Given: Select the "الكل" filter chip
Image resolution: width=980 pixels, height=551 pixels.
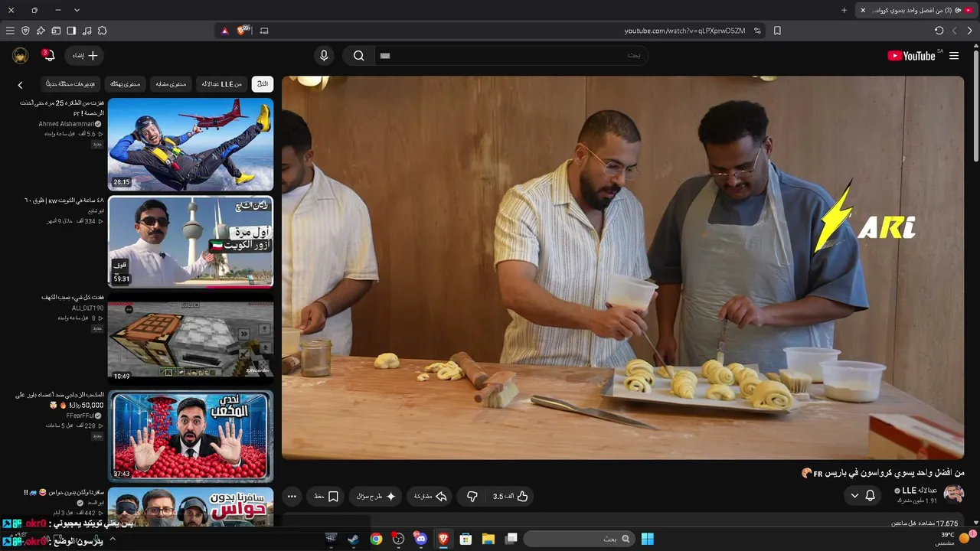Looking at the screenshot, I should point(263,84).
